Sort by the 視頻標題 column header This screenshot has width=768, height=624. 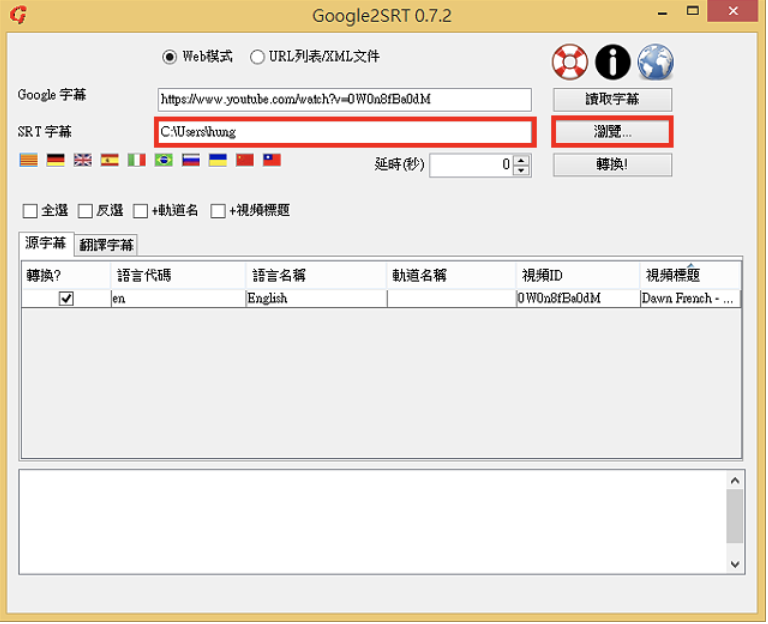691,276
